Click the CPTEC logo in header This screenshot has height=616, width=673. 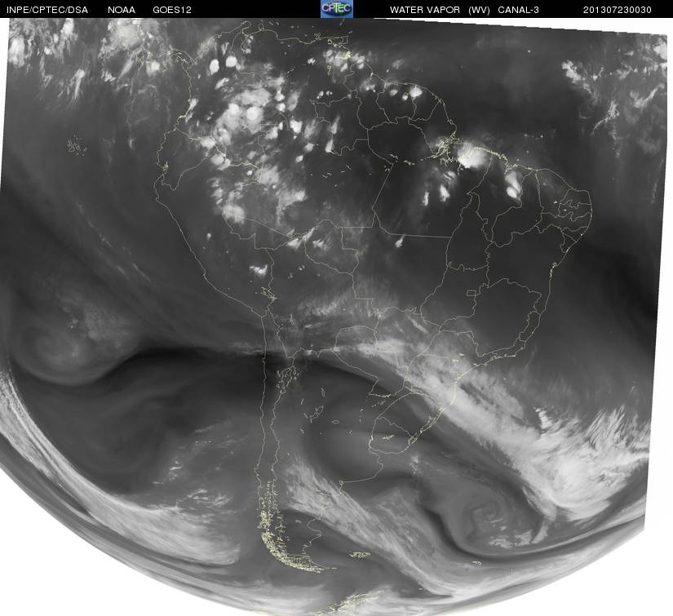(x=337, y=9)
